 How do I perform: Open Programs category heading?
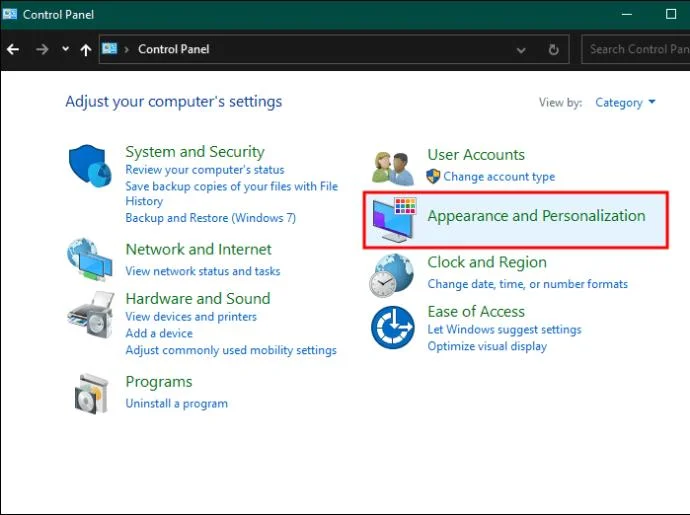[159, 382]
